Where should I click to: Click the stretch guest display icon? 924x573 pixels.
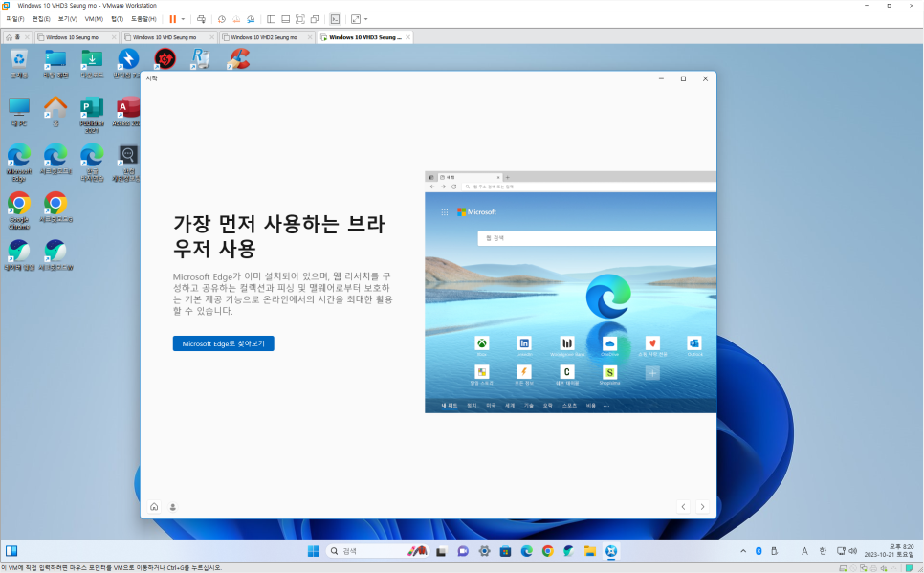[355, 19]
